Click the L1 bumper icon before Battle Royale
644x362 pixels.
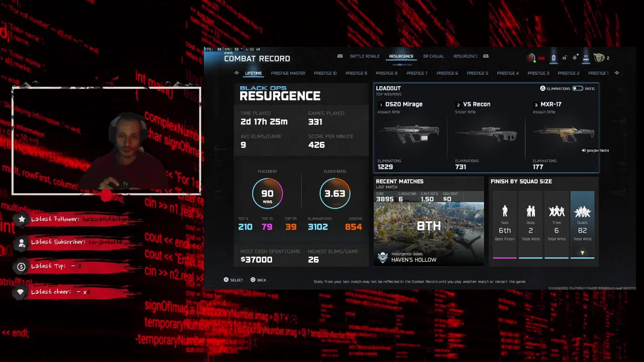pos(340,56)
